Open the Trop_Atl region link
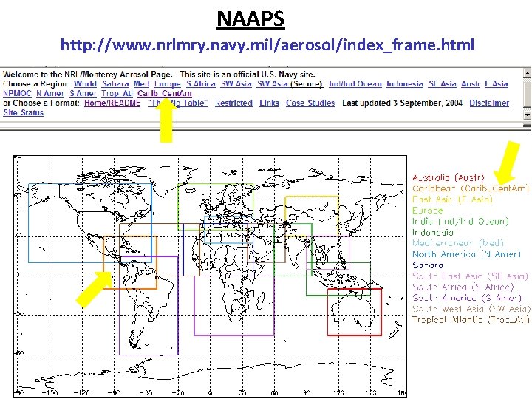Screen dimensions: 532x399 coord(117,93)
